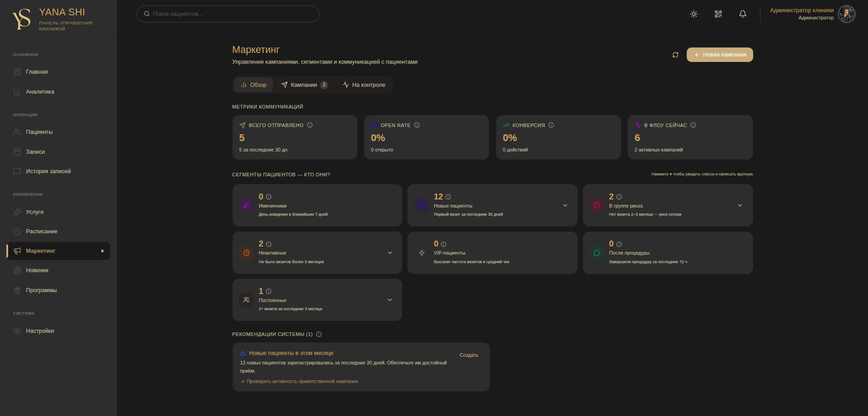This screenshot has width=868, height=416.
Task: Click the patient search field
Action: (x=228, y=14)
